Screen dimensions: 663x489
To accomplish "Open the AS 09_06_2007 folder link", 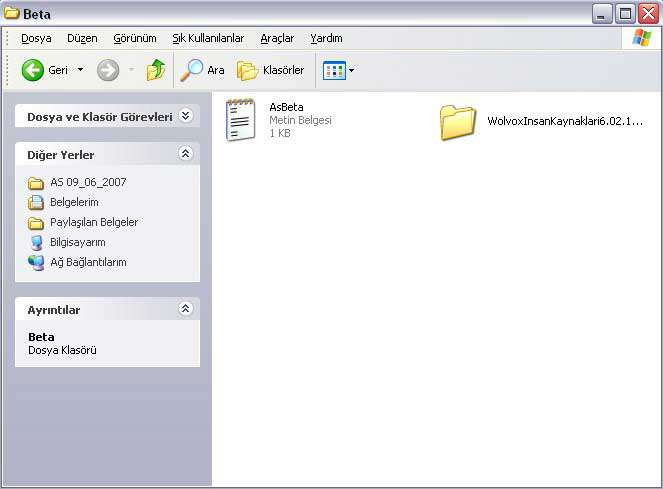I will pos(88,182).
